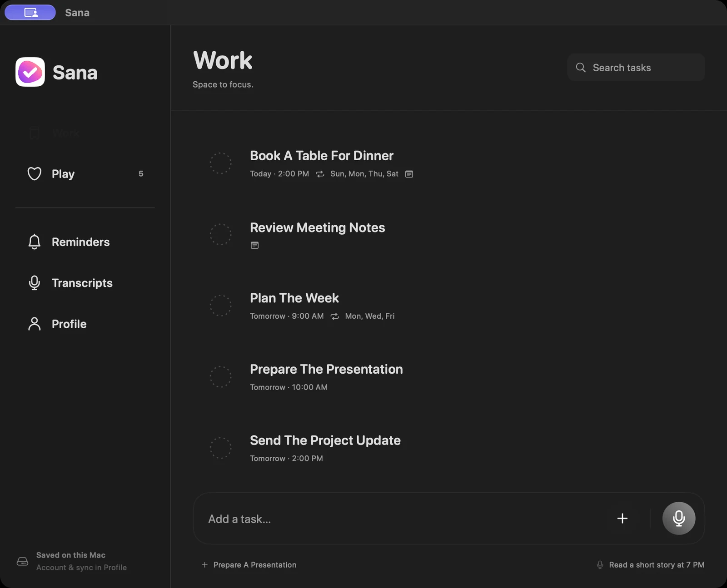This screenshot has width=727, height=588.
Task: Click the Reminders bell icon
Action: click(35, 242)
